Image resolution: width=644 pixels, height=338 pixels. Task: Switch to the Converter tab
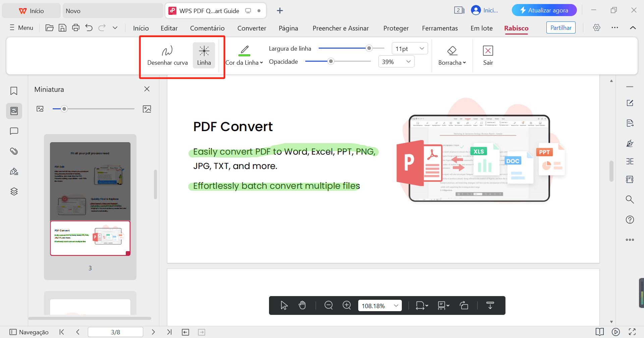[x=252, y=28]
